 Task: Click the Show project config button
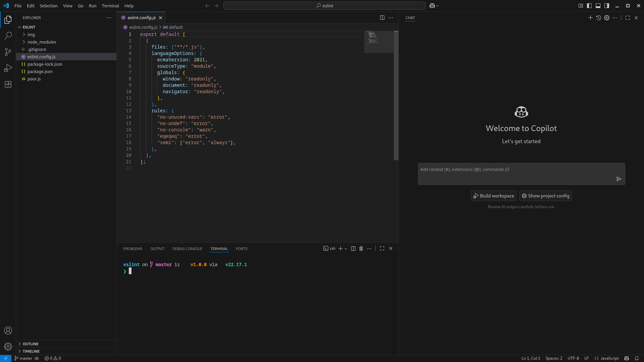pyautogui.click(x=545, y=195)
